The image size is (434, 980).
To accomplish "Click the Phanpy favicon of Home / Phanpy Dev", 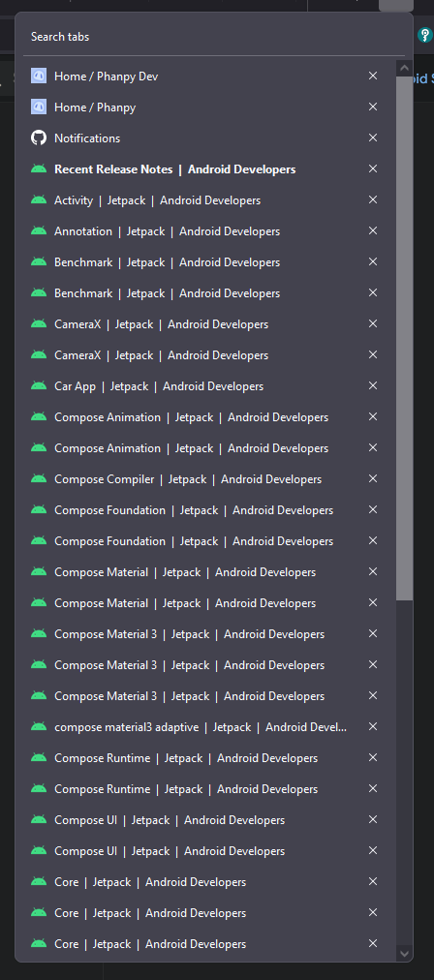I will point(39,76).
